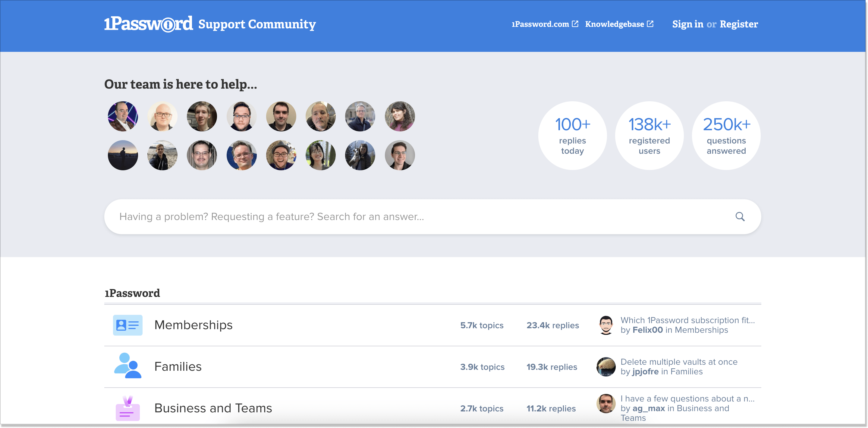
Task: Click Register link in header
Action: [739, 24]
